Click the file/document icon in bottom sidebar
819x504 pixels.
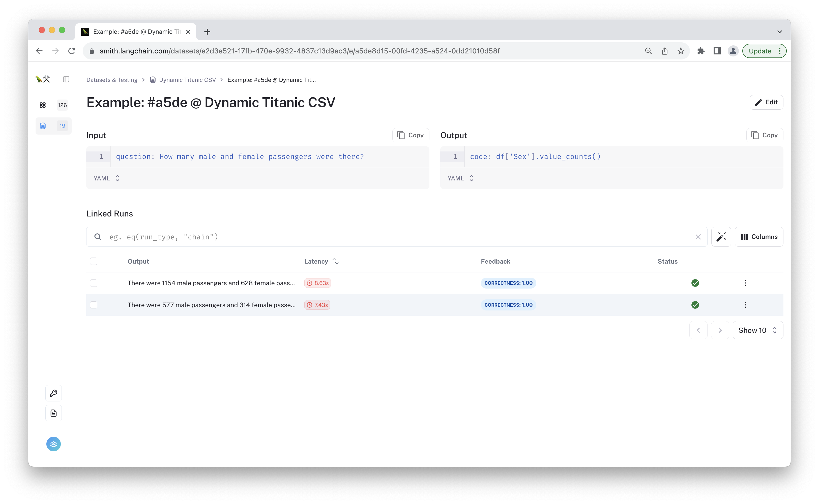pos(53,413)
